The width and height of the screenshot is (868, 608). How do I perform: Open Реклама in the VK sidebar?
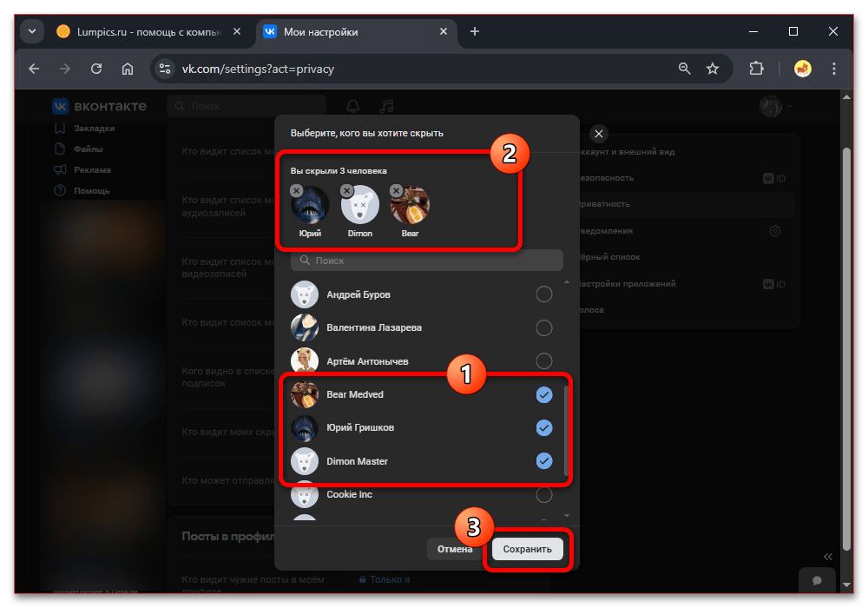(x=82, y=169)
